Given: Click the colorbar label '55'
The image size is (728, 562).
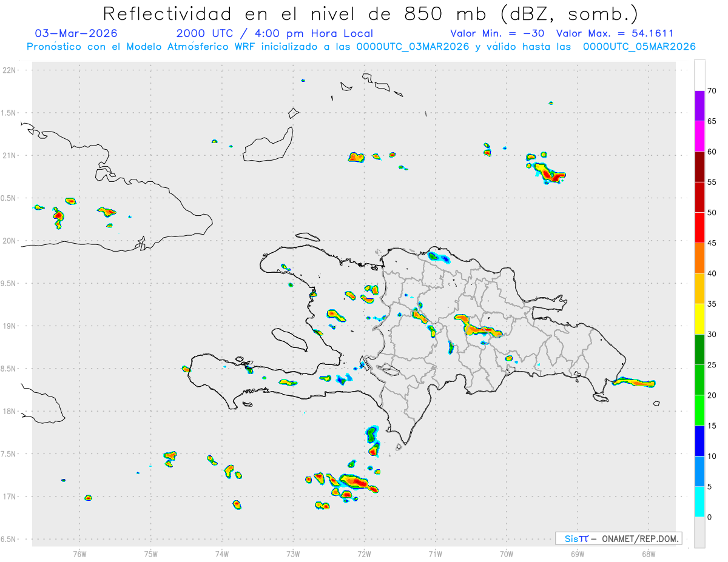Looking at the screenshot, I should (x=712, y=182).
